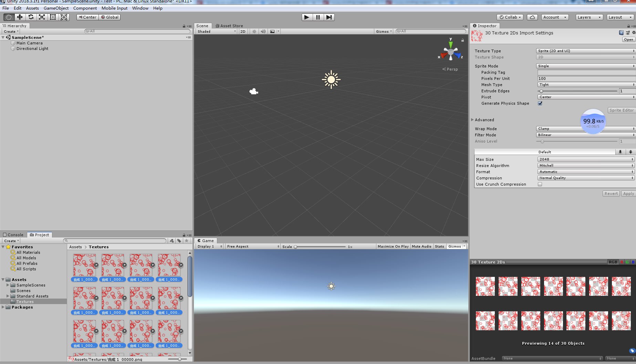This screenshot has height=364, width=636.
Task: Open Shaded draw mode dropdown
Action: click(217, 31)
